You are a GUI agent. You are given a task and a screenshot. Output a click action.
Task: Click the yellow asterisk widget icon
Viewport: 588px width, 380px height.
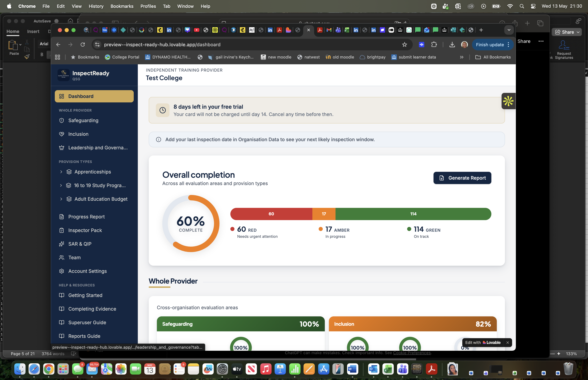point(508,101)
